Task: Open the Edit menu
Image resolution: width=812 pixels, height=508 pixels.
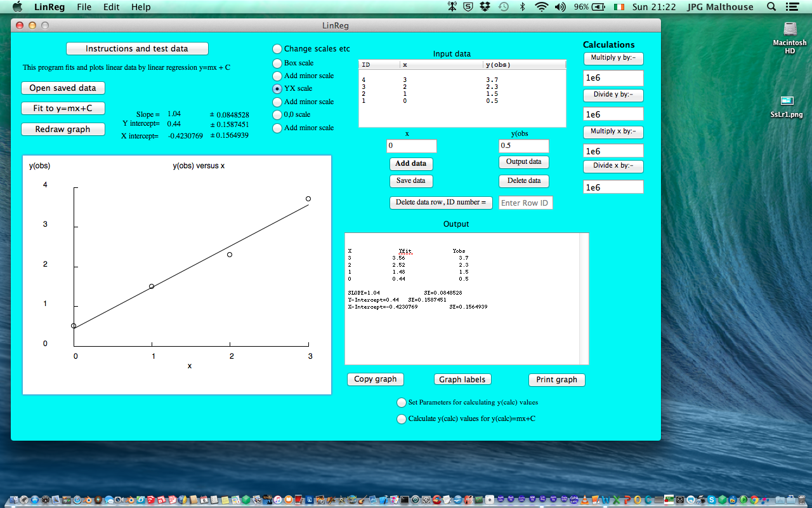Action: coord(112,7)
